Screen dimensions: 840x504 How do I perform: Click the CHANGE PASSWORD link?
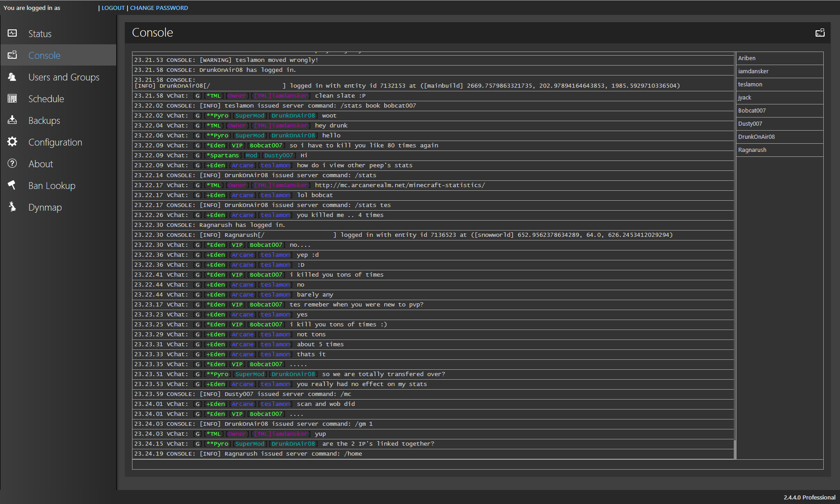point(159,8)
